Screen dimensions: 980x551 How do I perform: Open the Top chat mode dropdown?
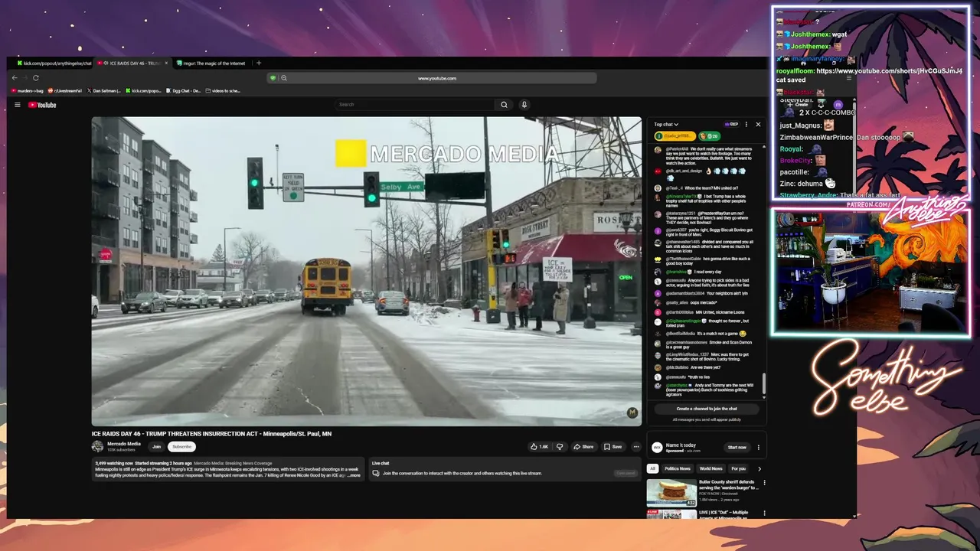pyautogui.click(x=665, y=124)
